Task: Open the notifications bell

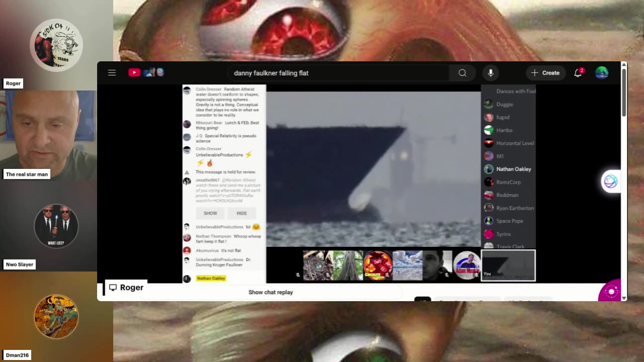Action: click(578, 73)
